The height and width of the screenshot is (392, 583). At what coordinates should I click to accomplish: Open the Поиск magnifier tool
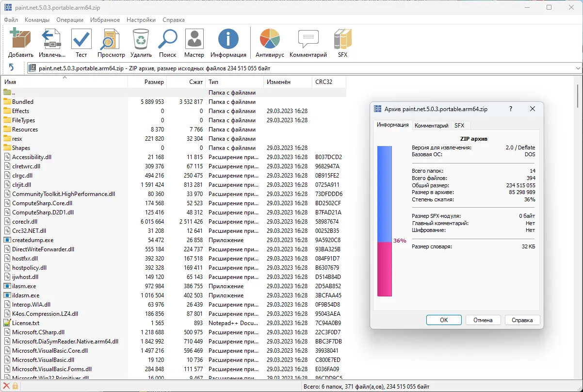[168, 39]
